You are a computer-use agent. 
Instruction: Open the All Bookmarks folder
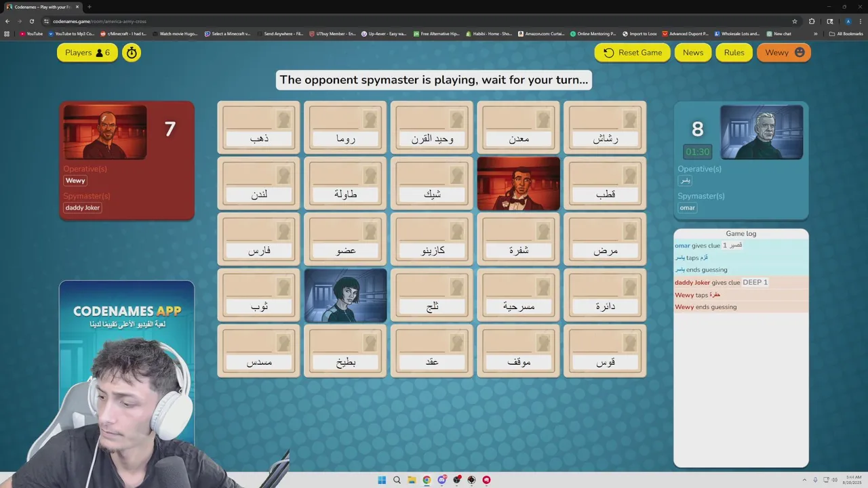846,33
